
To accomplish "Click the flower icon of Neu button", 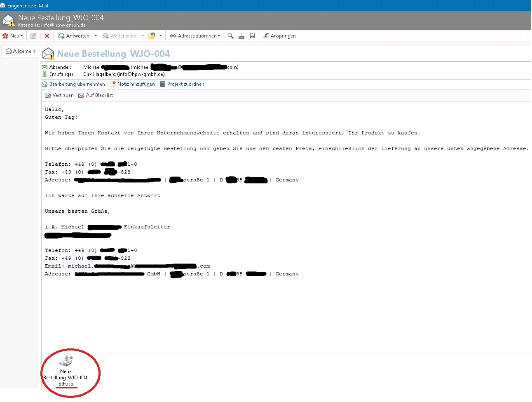I will [5, 36].
